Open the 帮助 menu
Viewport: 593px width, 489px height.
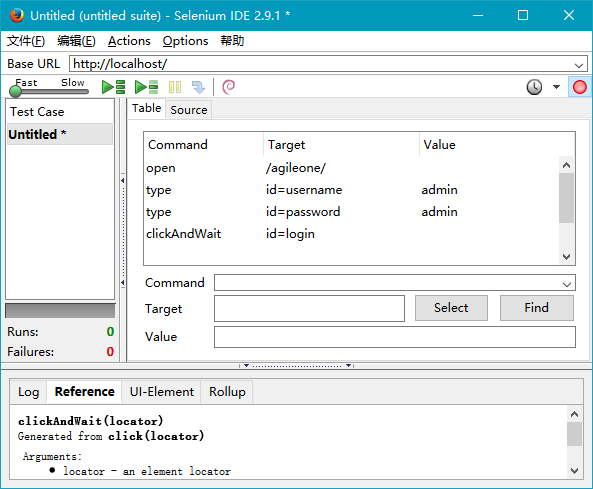232,41
